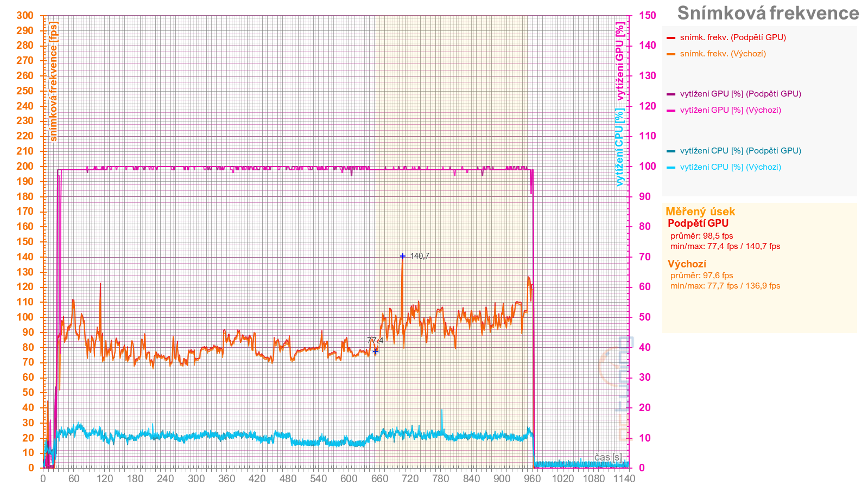Image resolution: width=868 pixels, height=486 pixels.
Task: Click legend entry 'vytížení CPU [%] (Podpětí GPU)'
Action: click(740, 151)
